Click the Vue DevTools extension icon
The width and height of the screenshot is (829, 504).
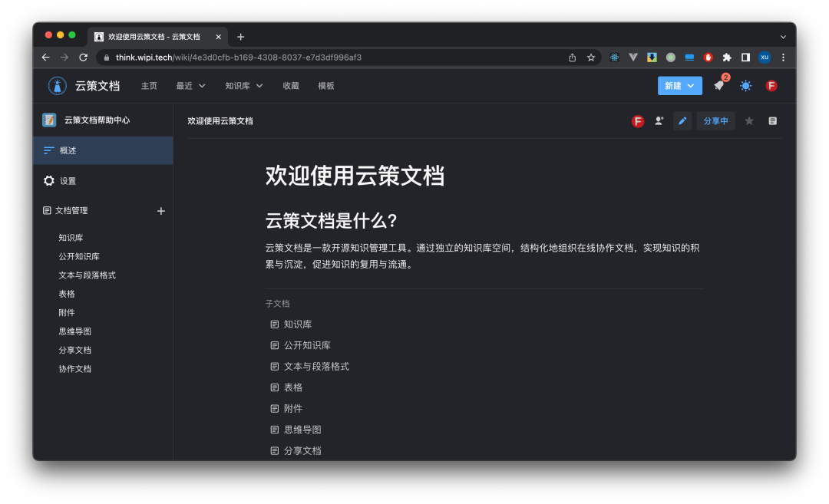[632, 57]
